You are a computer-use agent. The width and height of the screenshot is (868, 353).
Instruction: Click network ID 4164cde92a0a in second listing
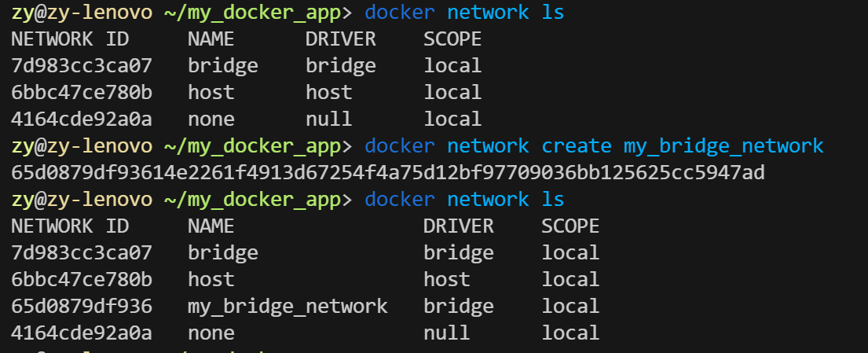coord(82,333)
